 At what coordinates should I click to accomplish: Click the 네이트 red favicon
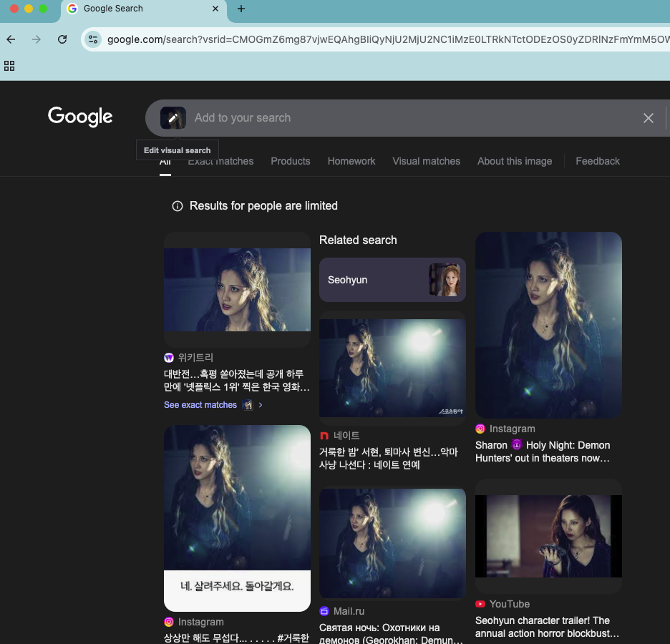pyautogui.click(x=324, y=435)
